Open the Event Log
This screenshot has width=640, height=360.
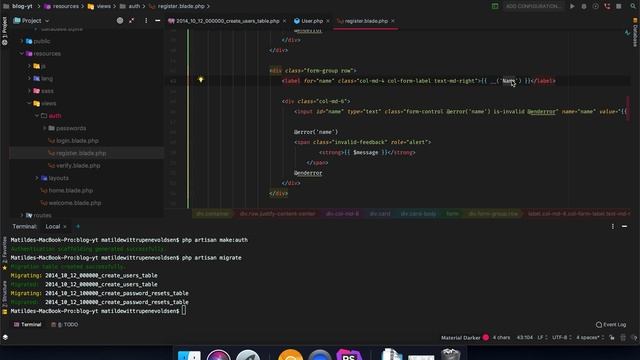pos(611,325)
